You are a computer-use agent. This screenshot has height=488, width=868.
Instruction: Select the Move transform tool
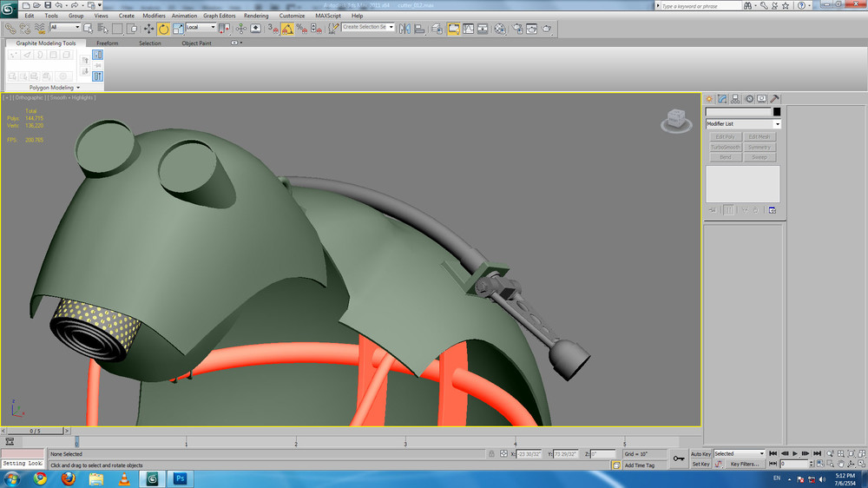coord(148,28)
